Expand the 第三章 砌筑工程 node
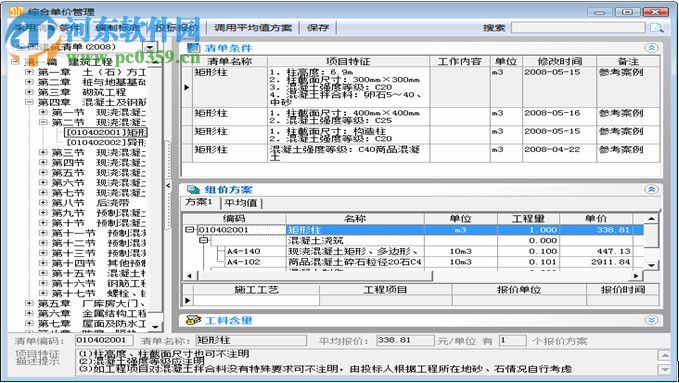 coord(29,92)
